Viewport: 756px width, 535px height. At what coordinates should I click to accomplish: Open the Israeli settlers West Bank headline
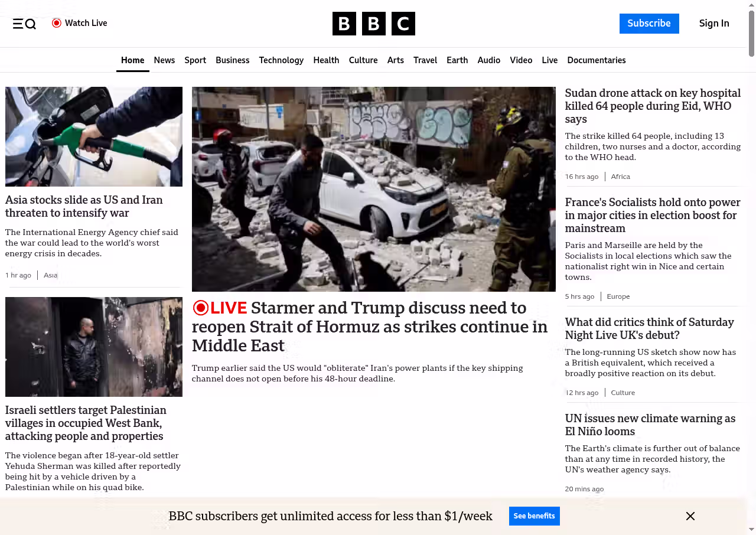pyautogui.click(x=86, y=423)
